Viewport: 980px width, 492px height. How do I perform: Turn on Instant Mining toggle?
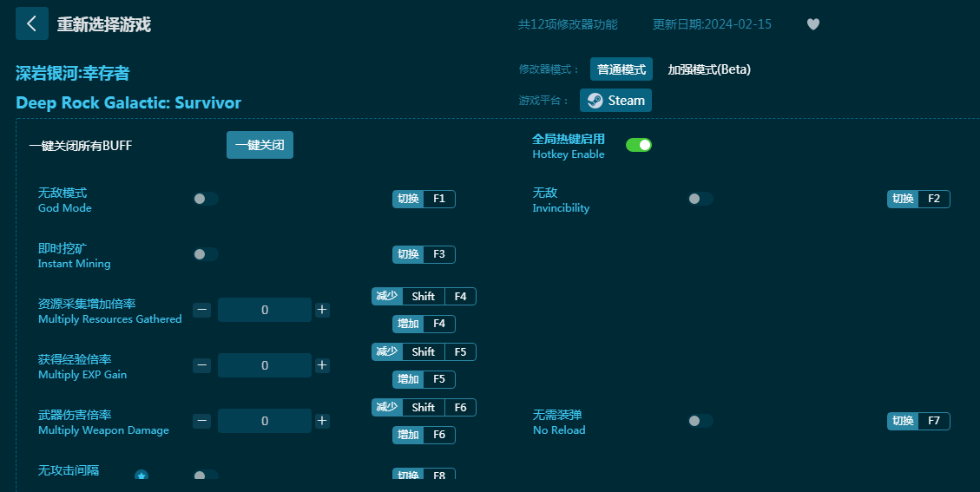(206, 254)
